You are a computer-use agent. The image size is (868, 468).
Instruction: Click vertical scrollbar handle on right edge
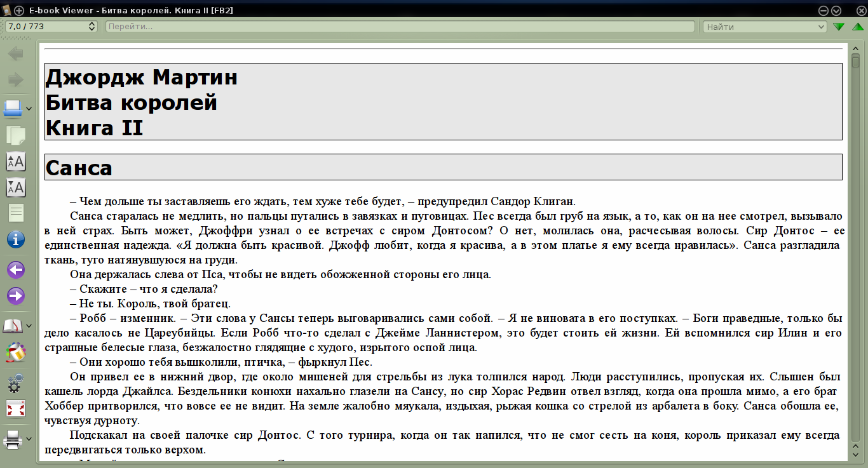coord(856,62)
